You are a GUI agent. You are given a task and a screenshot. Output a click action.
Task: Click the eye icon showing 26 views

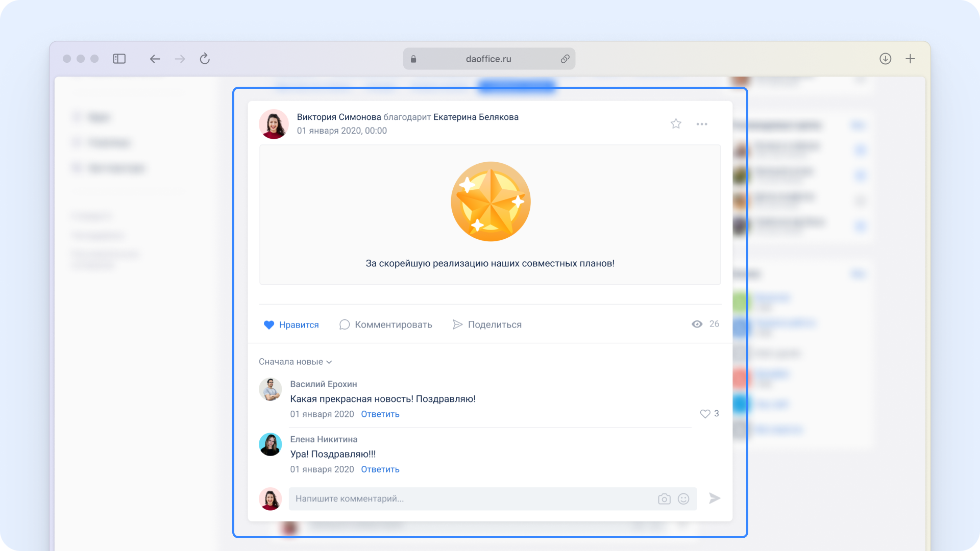(x=697, y=324)
